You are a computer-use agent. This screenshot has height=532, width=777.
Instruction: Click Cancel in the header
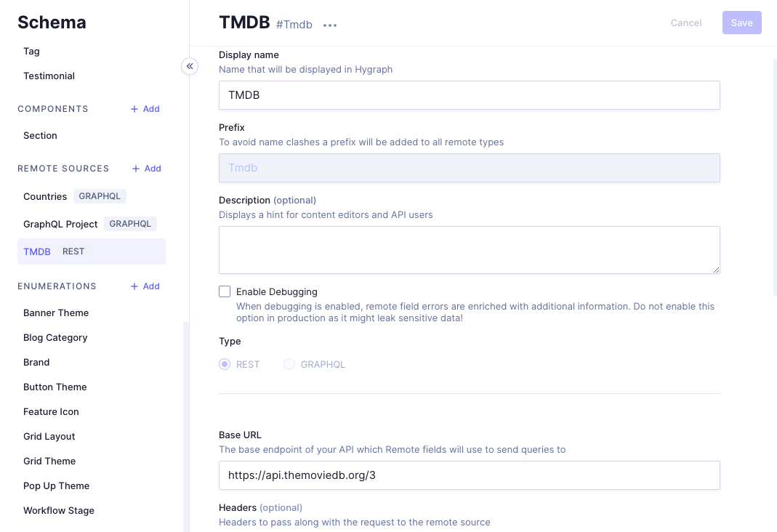pyautogui.click(x=686, y=23)
